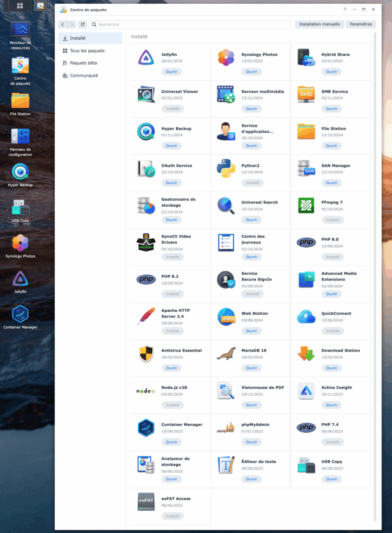Screen dimensions: 392x533
Task: Click the SMB Service package icon
Action: (x=306, y=95)
